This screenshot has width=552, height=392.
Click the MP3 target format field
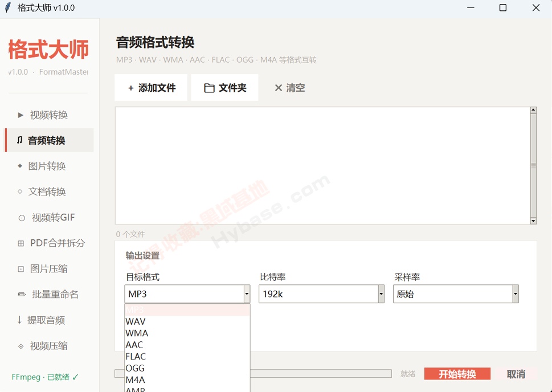(187, 294)
